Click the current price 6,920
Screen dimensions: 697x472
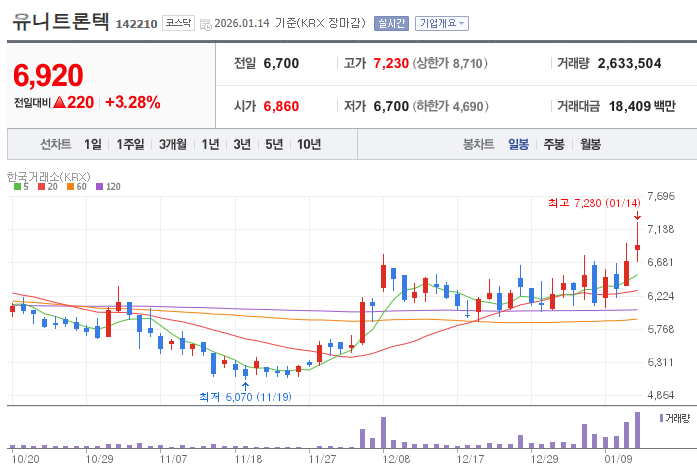click(48, 76)
